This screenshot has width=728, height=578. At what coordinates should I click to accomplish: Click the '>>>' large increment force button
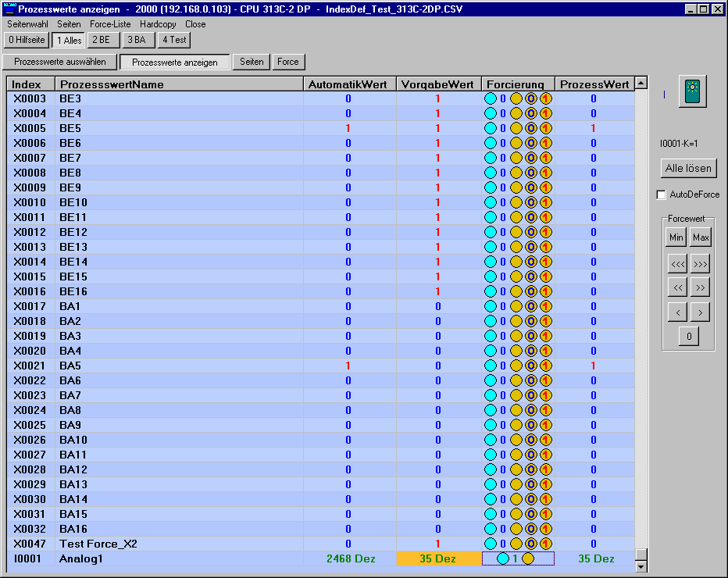click(x=701, y=264)
